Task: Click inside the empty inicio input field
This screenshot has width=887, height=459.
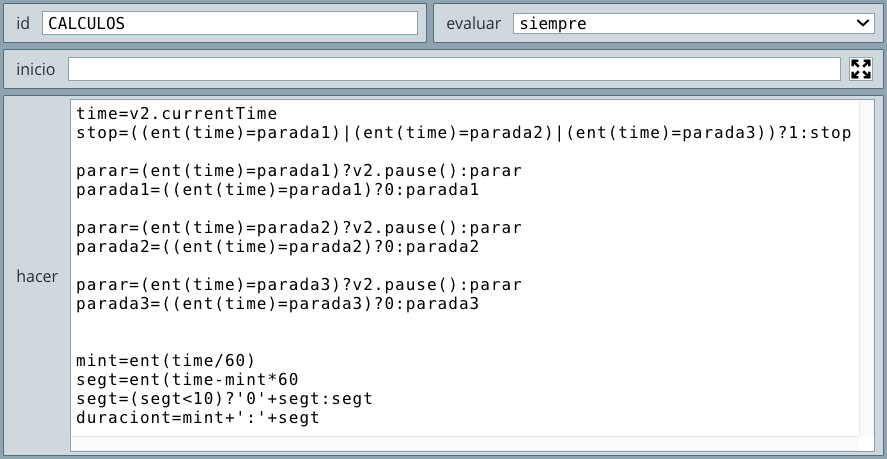Action: coord(454,69)
